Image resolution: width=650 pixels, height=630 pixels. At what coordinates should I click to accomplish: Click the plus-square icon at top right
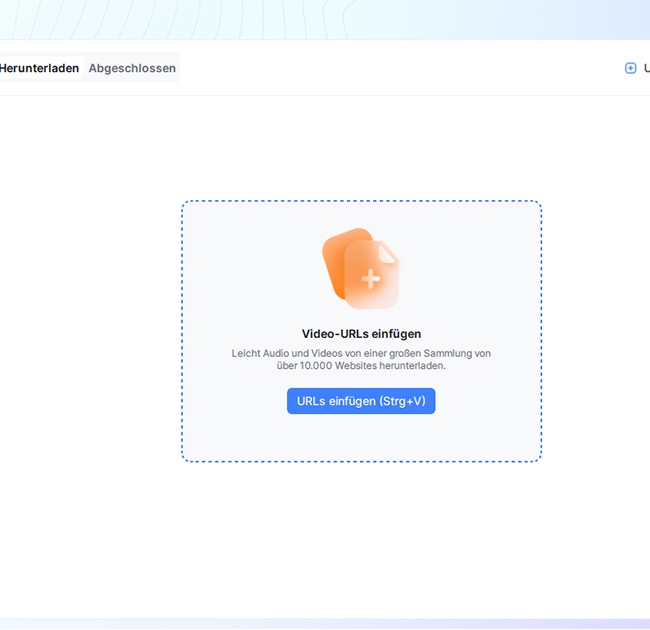[x=630, y=68]
